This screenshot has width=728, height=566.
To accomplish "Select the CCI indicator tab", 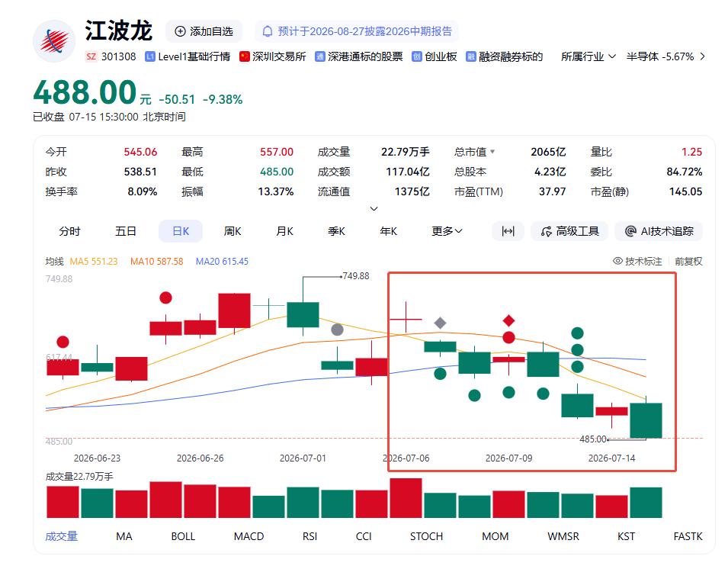I will 364,536.
